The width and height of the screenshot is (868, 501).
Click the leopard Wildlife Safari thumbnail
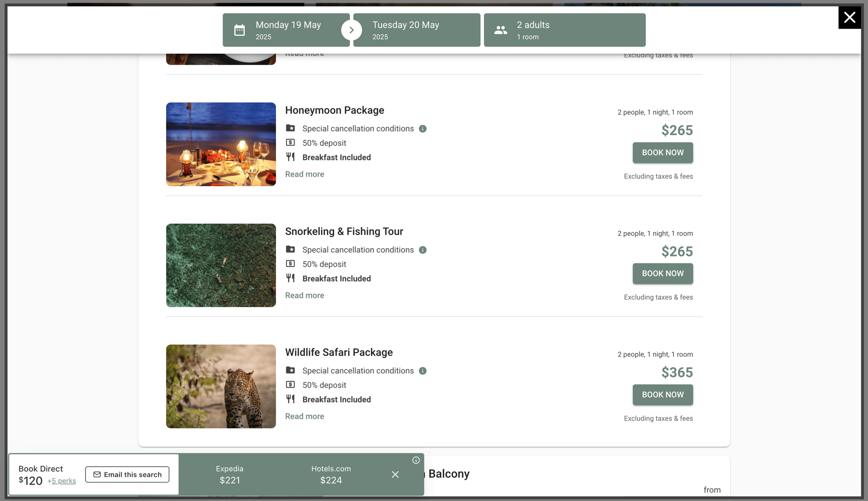tap(221, 386)
